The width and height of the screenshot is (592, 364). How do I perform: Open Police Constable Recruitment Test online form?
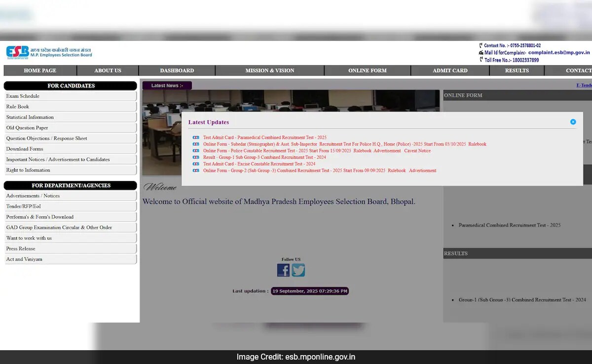(277, 151)
